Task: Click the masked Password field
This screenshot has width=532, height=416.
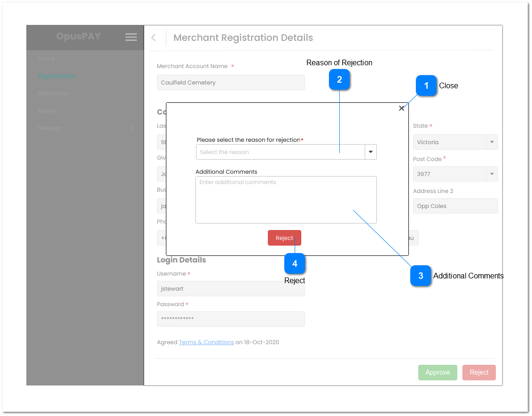Action: (x=231, y=319)
